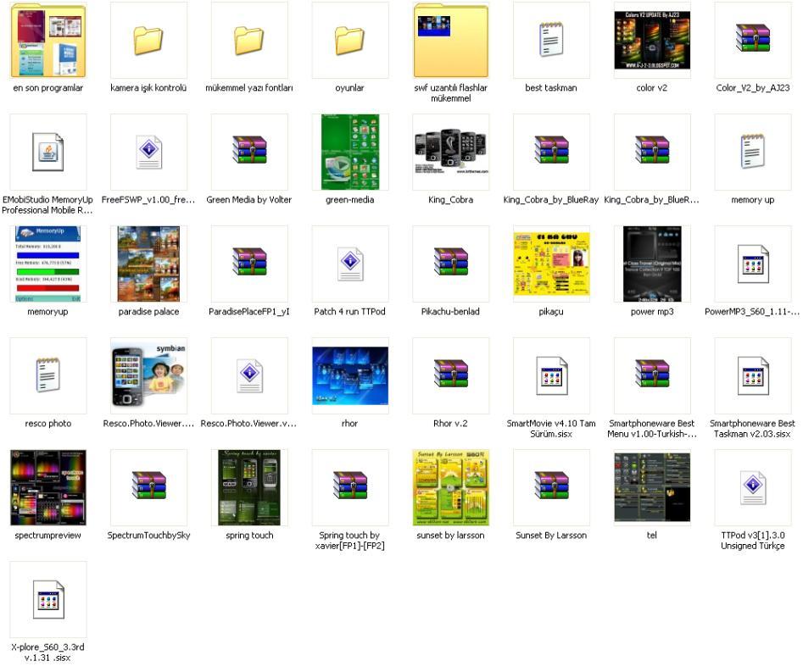The height and width of the screenshot is (672, 803).
Task: Click the 'Pikachu-benlad' file name
Action: [x=450, y=312]
